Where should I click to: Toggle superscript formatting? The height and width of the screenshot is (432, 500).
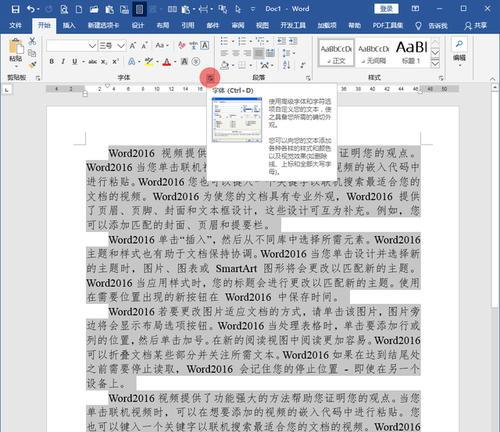(x=115, y=61)
